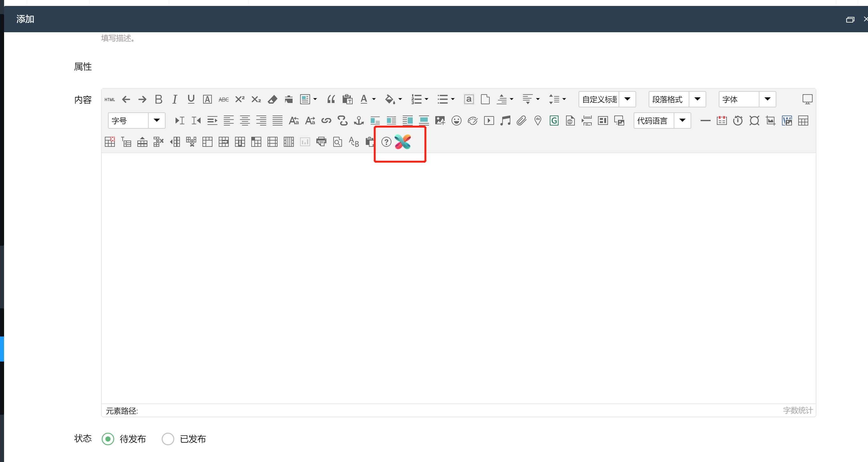This screenshot has height=462, width=868.
Task: Enable strikethrough text style
Action: [x=224, y=99]
